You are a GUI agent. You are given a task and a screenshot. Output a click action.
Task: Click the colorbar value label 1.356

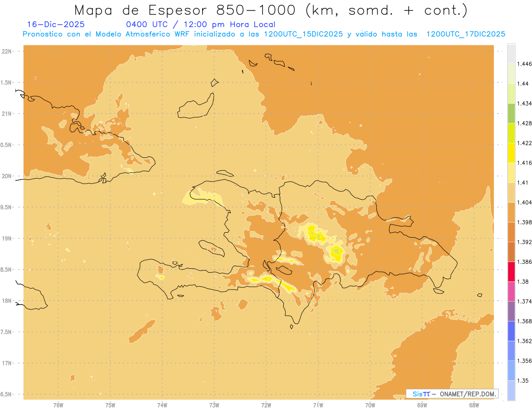click(525, 361)
